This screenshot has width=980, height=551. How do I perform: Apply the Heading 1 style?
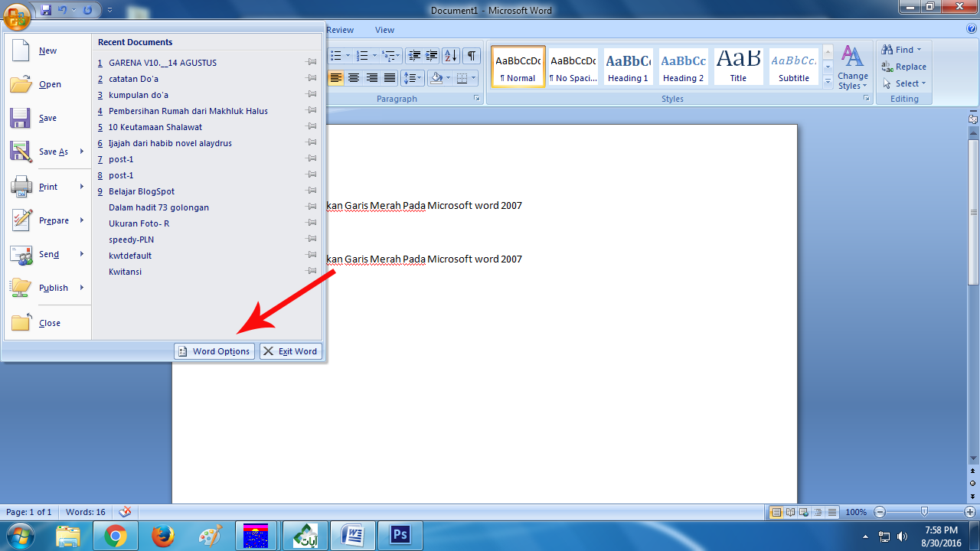pyautogui.click(x=628, y=67)
